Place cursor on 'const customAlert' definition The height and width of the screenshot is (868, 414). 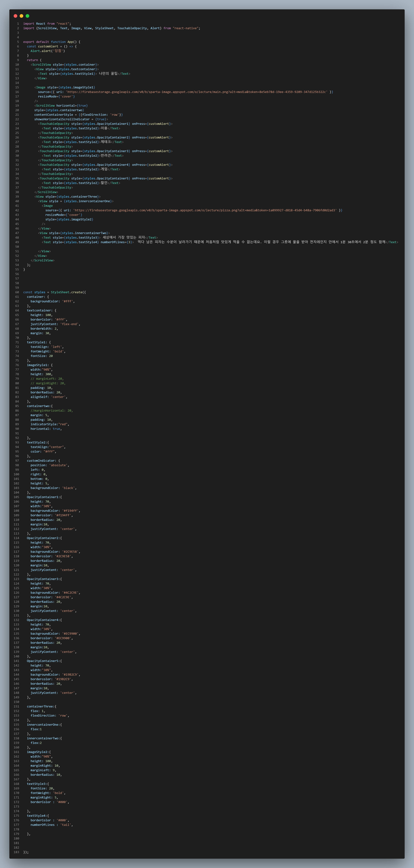[x=42, y=46]
